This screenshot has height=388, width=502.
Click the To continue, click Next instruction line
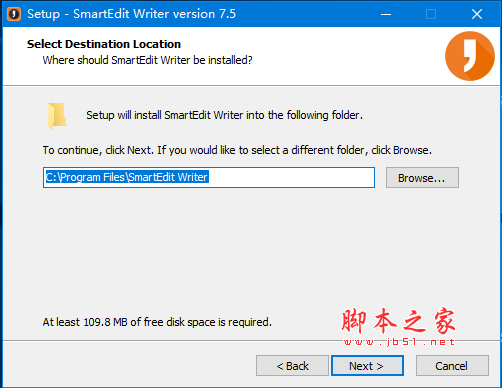[x=237, y=150]
